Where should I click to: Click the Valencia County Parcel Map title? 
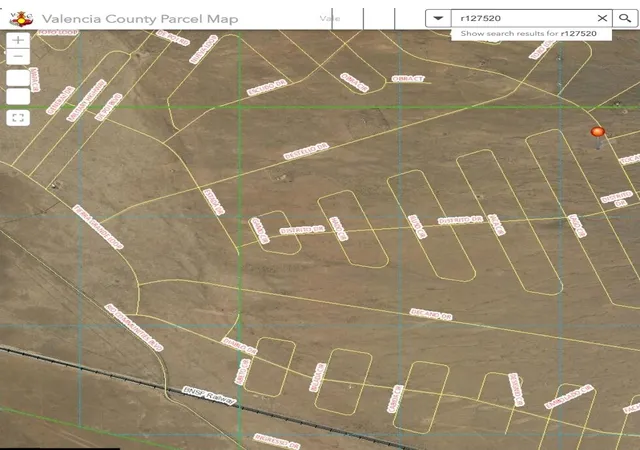point(140,19)
